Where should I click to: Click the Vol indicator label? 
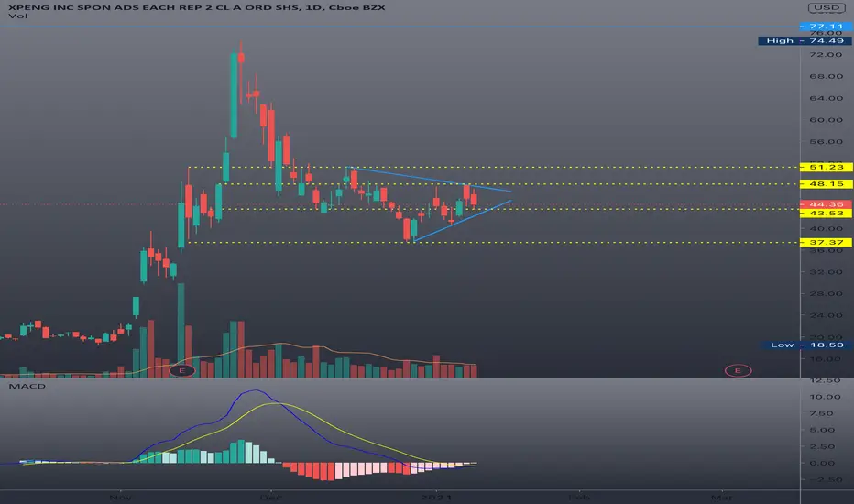click(18, 16)
